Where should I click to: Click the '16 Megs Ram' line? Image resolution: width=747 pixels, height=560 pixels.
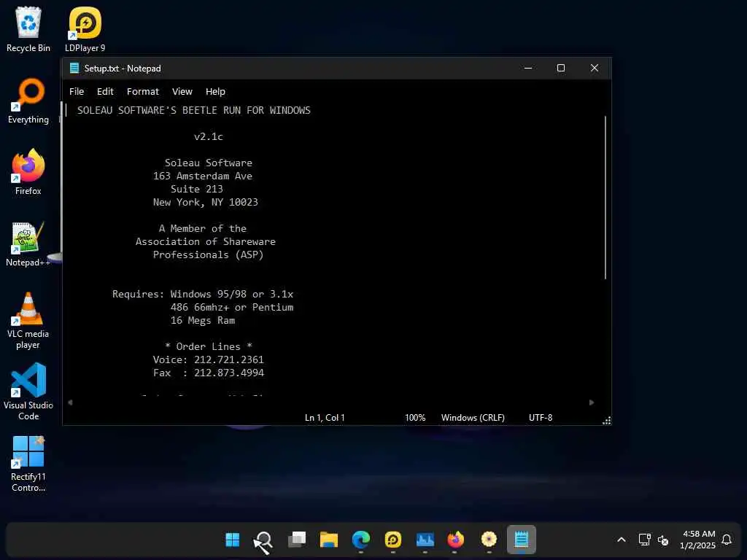coord(203,321)
